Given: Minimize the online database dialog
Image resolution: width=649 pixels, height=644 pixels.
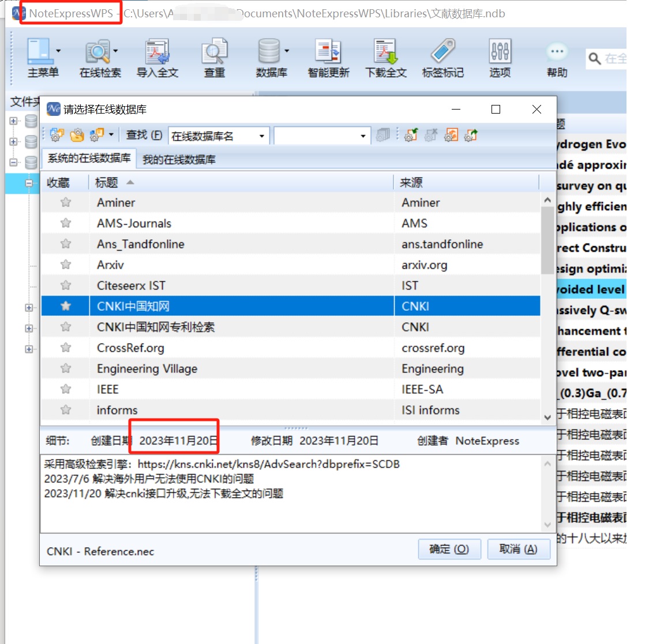Looking at the screenshot, I should click(456, 109).
